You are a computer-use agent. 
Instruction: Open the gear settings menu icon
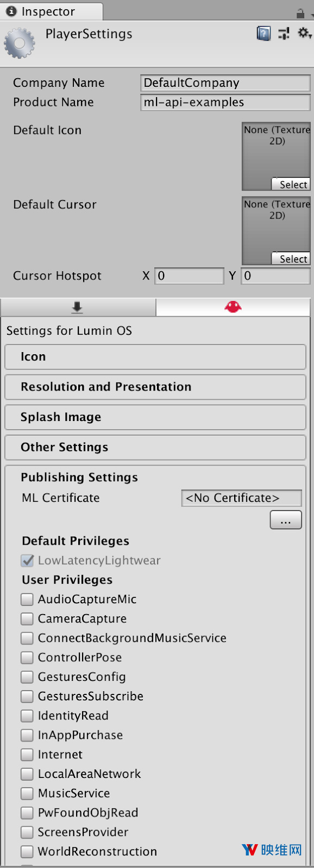[x=304, y=34]
